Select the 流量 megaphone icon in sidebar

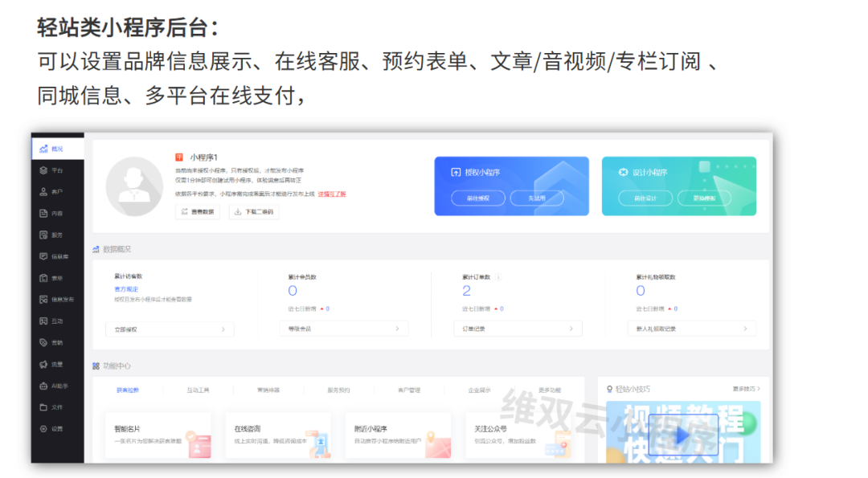[x=44, y=364]
